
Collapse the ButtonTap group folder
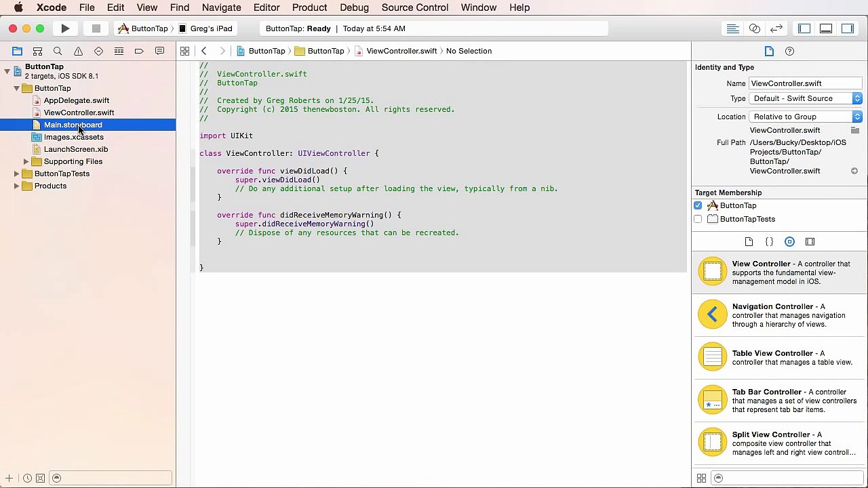point(16,88)
